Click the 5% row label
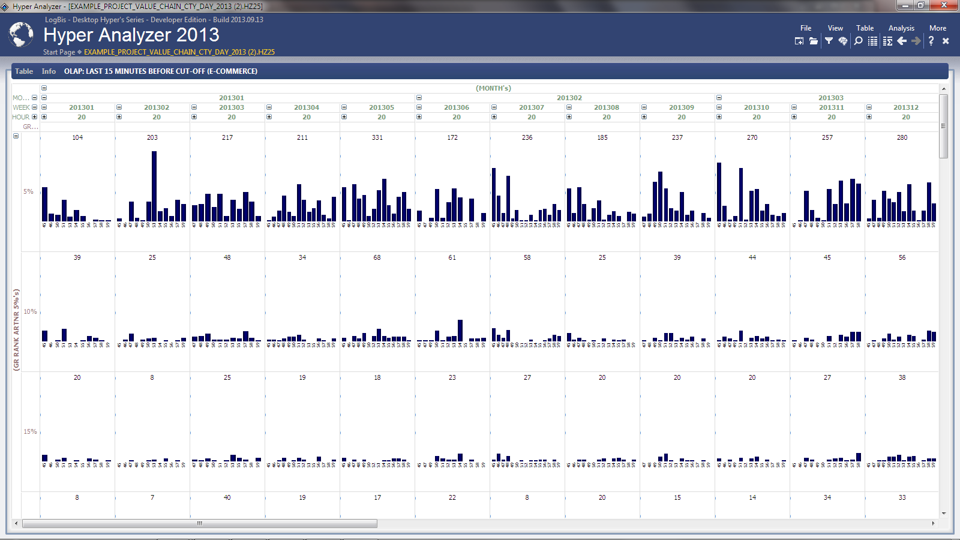Image resolution: width=960 pixels, height=540 pixels. (28, 192)
